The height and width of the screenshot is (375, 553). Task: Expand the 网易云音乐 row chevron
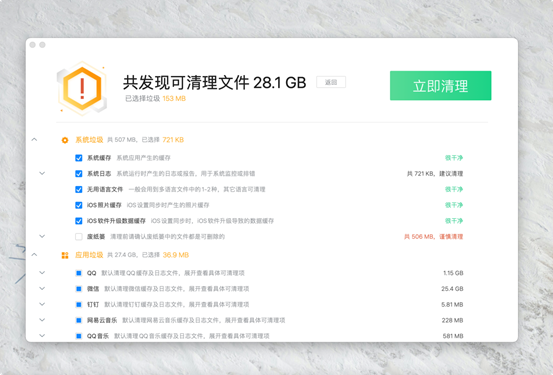click(x=42, y=320)
